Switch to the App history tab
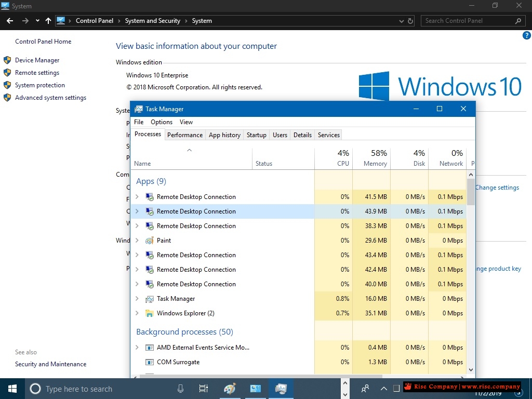Screen dimensions: 532x399 tap(224, 135)
